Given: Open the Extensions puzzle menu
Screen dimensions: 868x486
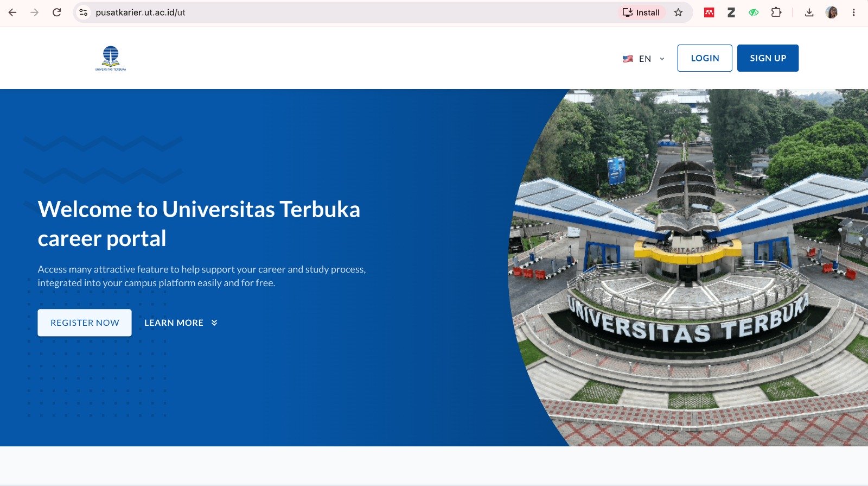Looking at the screenshot, I should [x=776, y=12].
